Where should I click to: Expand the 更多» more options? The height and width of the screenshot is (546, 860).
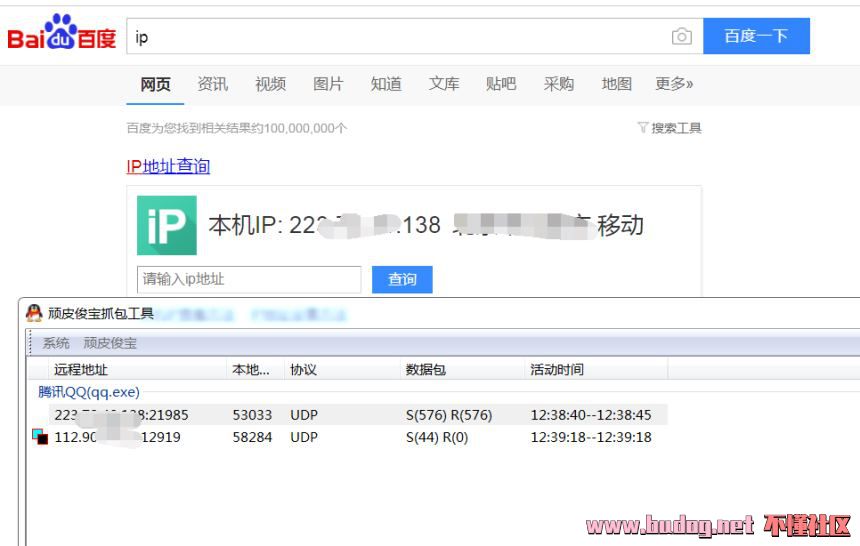[x=674, y=84]
